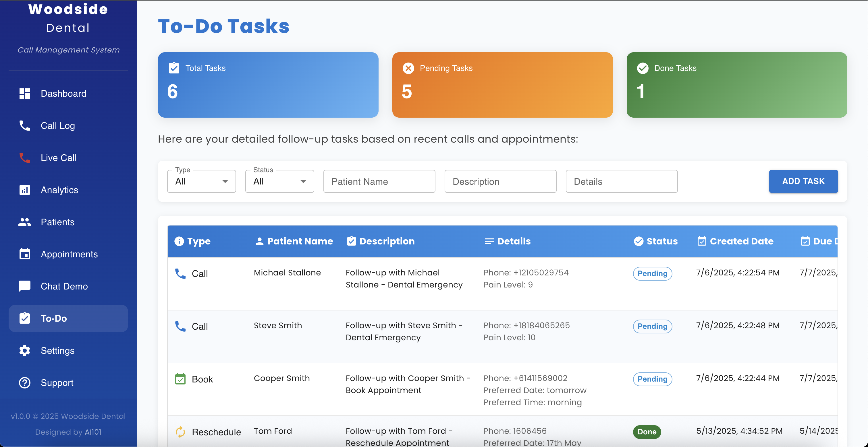The height and width of the screenshot is (447, 868).
Task: Click the AI101 designer link
Action: [93, 432]
